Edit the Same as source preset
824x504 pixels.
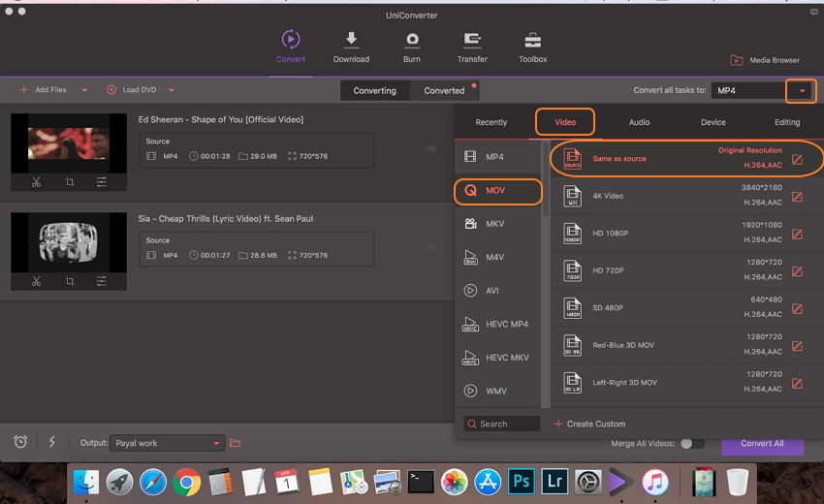pos(797,159)
